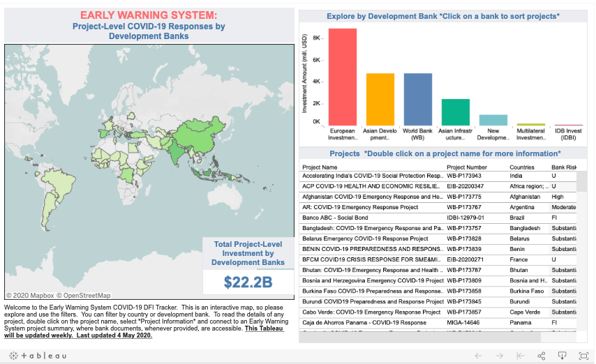Click the France country cell
596x364 pixels.
(519, 259)
